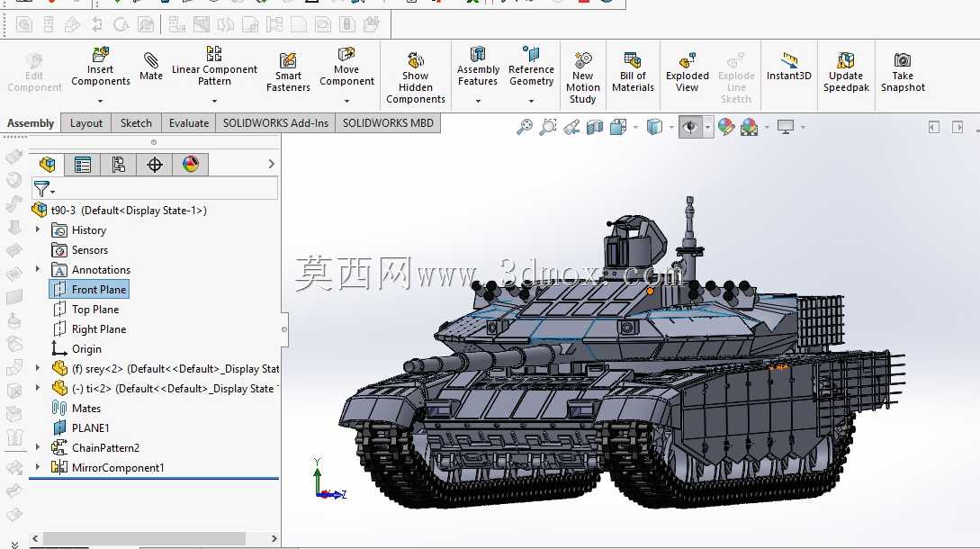Click tree scrollbar right arrow
980x549 pixels.
(x=274, y=538)
